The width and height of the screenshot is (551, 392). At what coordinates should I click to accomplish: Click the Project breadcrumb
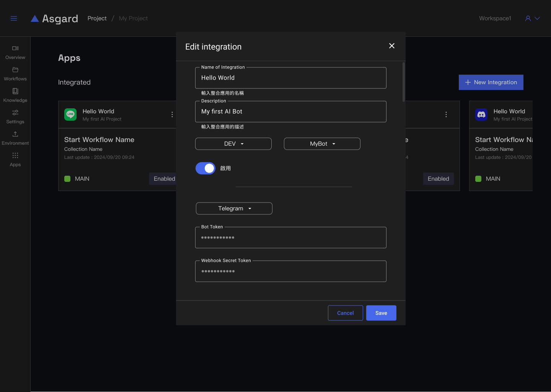point(97,18)
